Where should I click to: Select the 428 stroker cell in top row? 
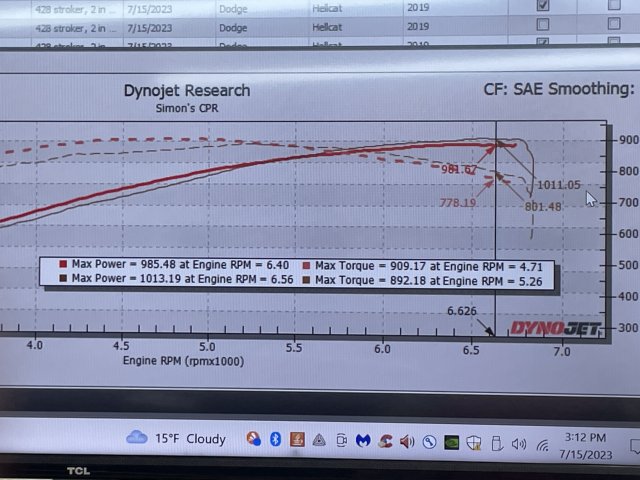(x=76, y=9)
